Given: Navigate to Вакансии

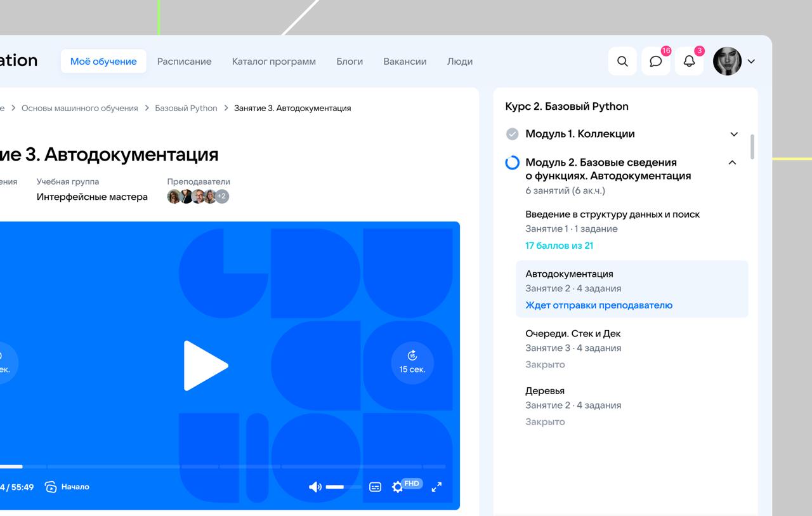Looking at the screenshot, I should coord(405,62).
